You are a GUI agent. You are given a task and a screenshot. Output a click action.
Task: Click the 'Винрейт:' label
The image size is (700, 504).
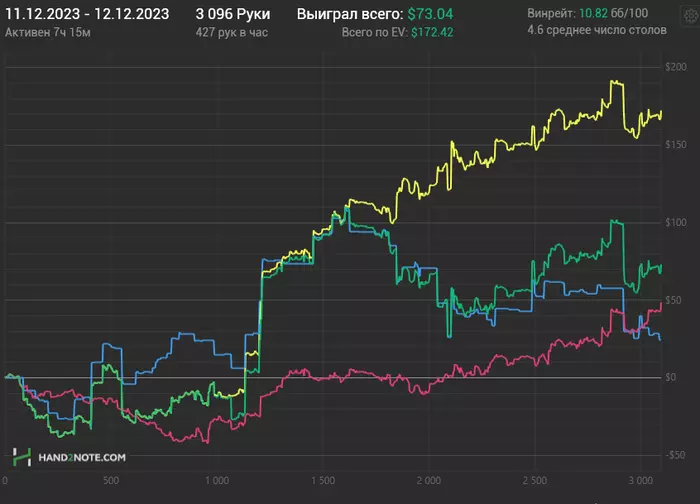pos(551,13)
